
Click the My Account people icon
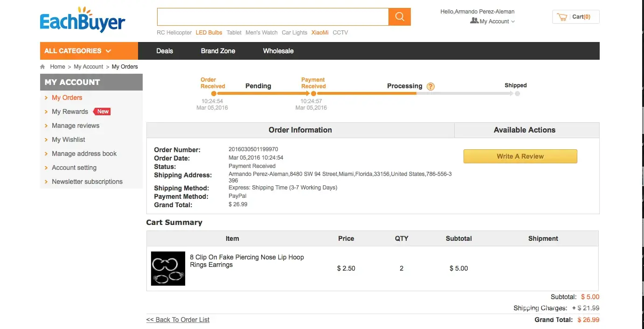click(474, 21)
